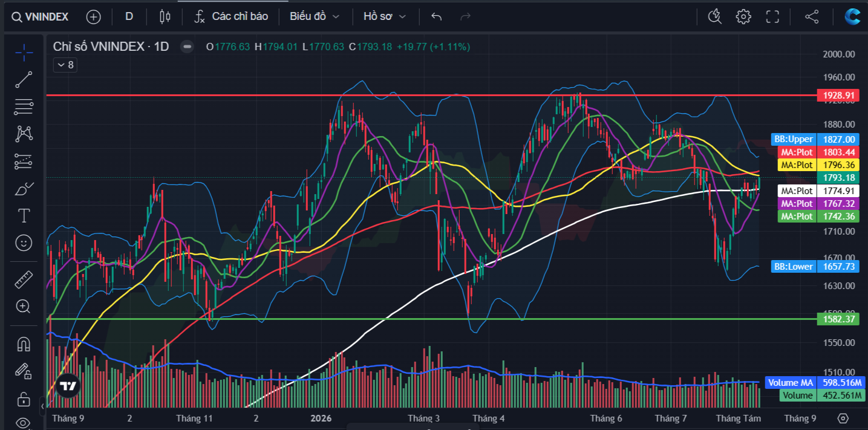Viewport: 868px width, 430px height.
Task: Click the red 1928.91 price label
Action: 838,96
